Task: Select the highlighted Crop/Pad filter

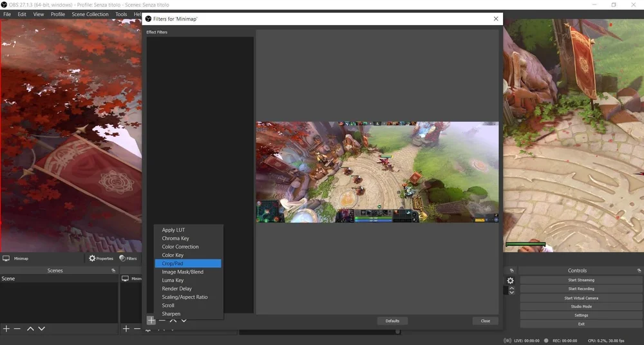Action: point(188,263)
